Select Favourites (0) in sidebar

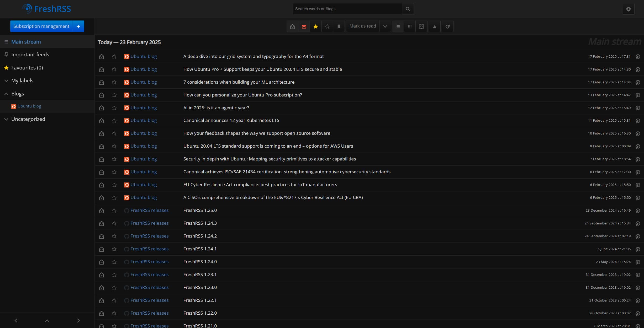pyautogui.click(x=27, y=68)
